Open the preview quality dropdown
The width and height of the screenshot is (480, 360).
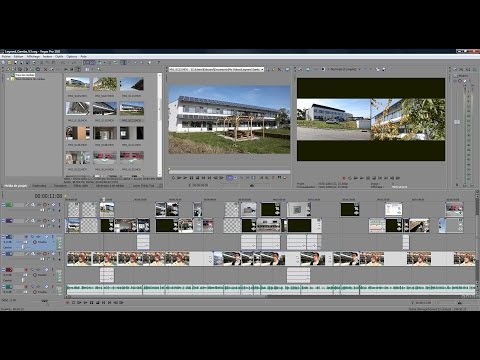coord(359,69)
